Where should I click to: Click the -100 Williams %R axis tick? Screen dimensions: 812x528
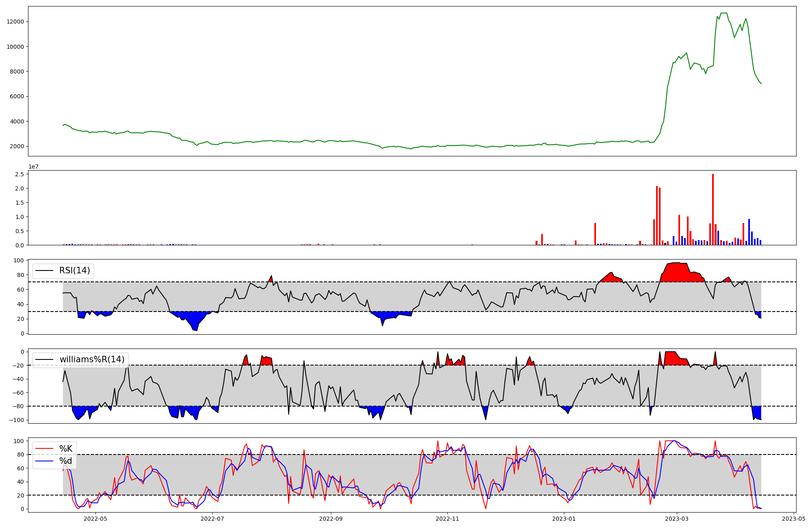tap(17, 420)
